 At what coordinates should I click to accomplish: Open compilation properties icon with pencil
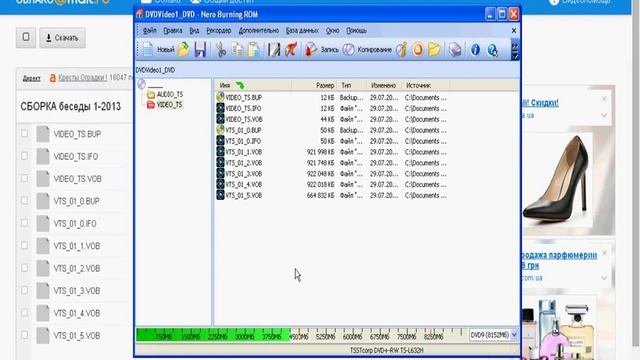click(x=274, y=50)
